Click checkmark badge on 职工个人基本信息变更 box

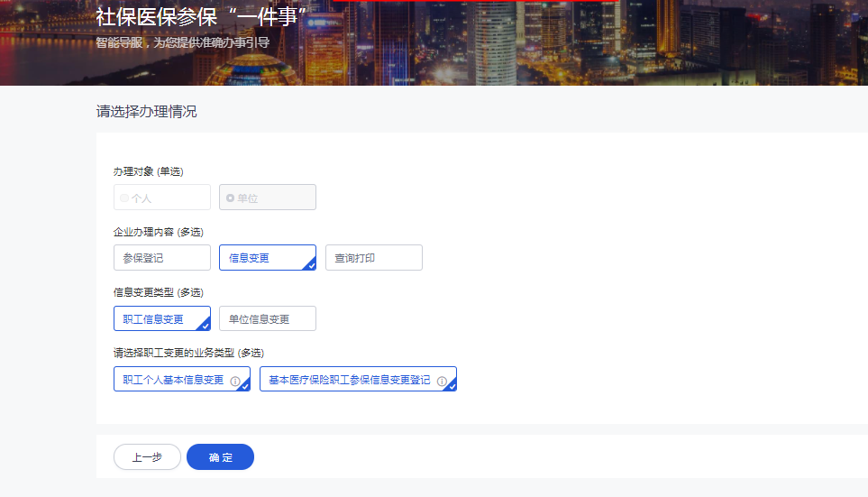pyautogui.click(x=244, y=386)
